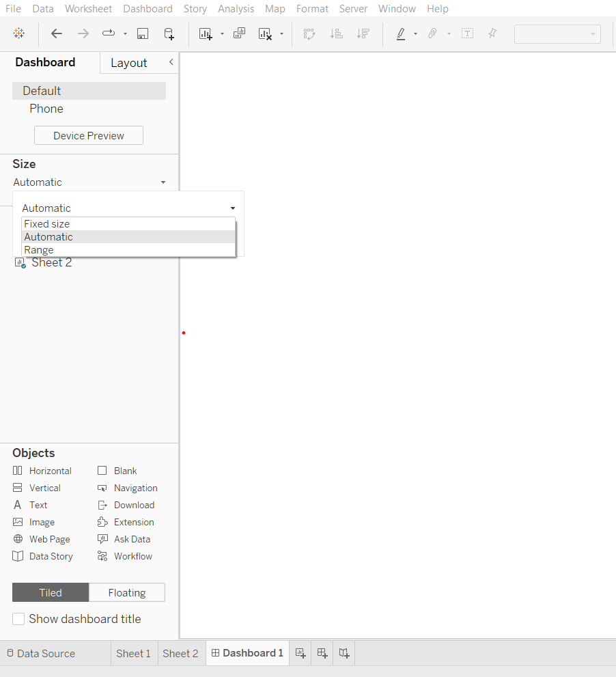
Task: Click the Duplicate sheet toolbar icon
Action: coord(239,33)
